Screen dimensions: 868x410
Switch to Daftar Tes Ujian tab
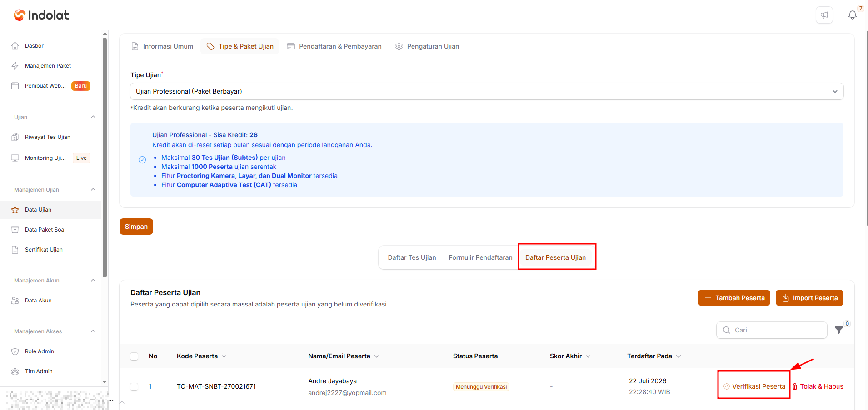(x=412, y=257)
